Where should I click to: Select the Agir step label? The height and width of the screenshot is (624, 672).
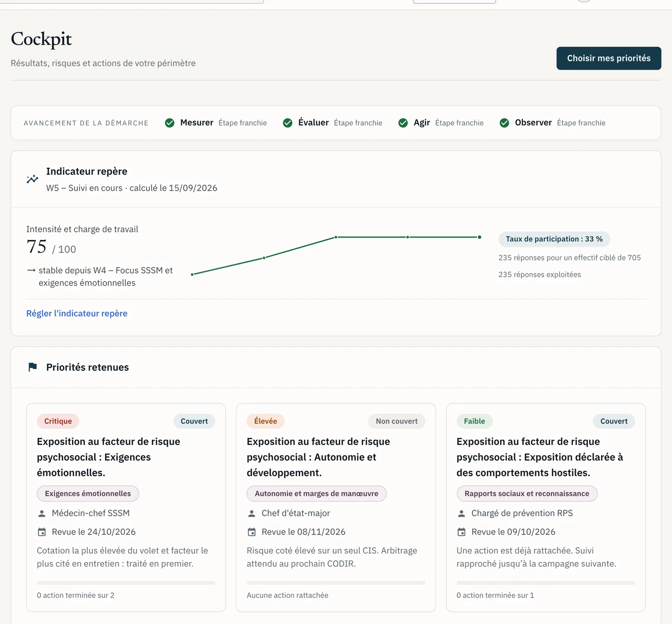pos(422,123)
